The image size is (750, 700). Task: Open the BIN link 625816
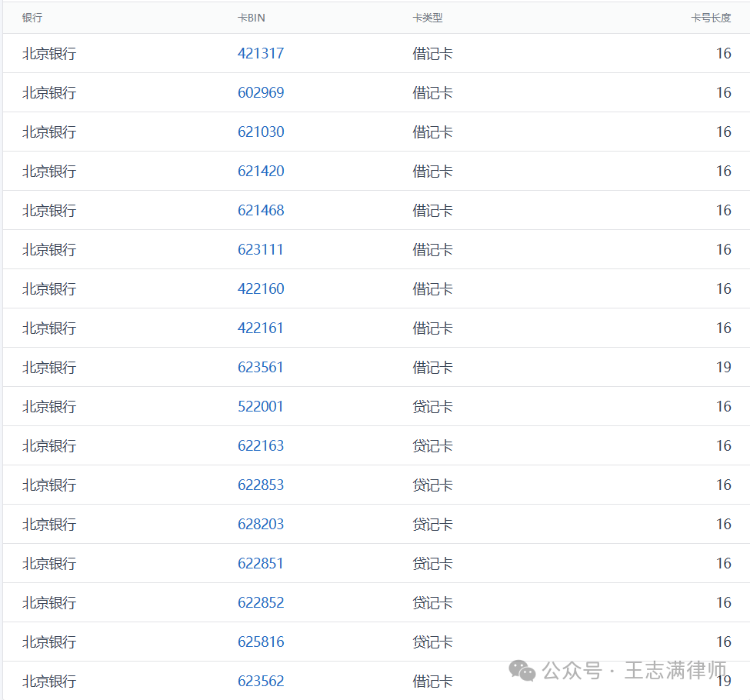261,642
